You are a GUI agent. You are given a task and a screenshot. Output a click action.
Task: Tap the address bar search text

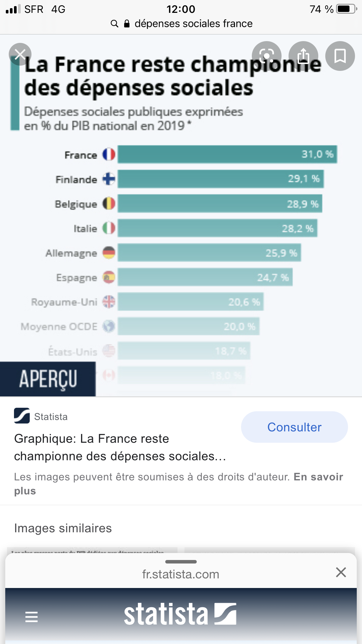pyautogui.click(x=194, y=24)
